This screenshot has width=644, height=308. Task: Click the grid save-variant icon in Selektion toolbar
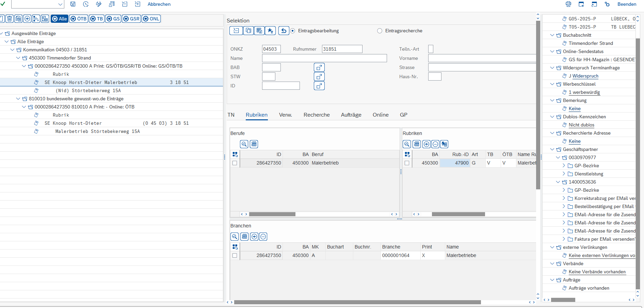259,31
